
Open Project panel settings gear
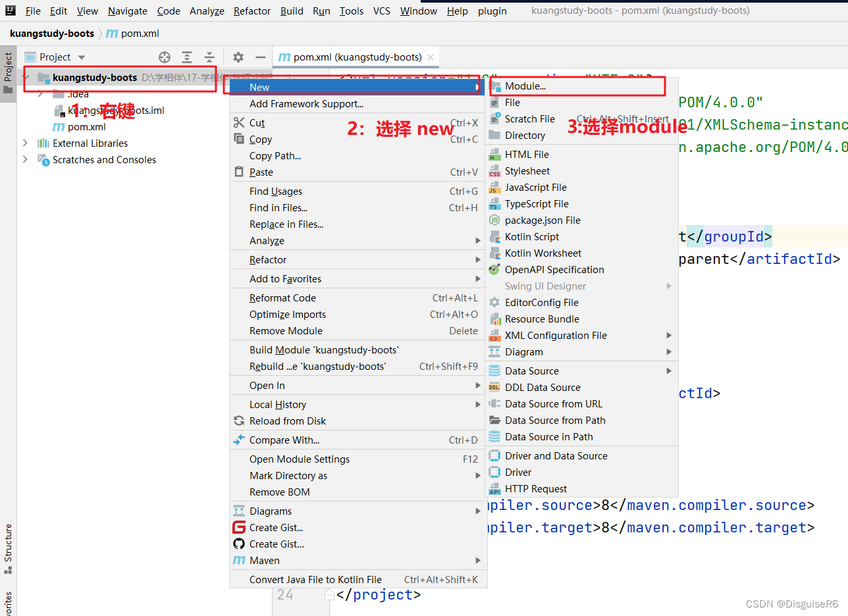(x=238, y=57)
